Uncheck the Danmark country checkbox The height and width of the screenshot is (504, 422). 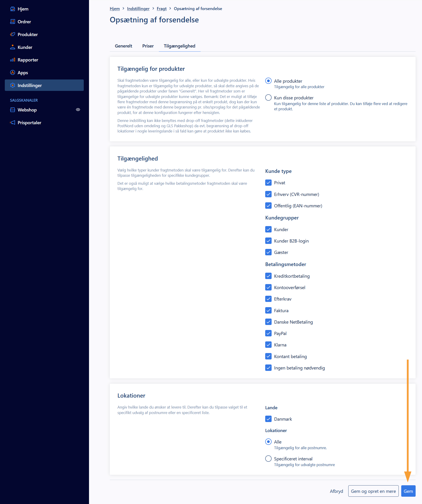[268, 419]
